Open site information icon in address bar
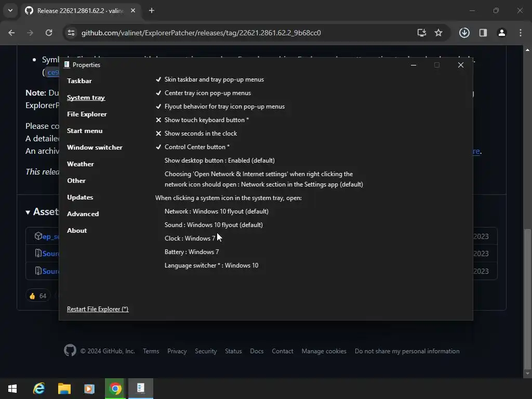Screen dimensions: 532x399 [71, 33]
